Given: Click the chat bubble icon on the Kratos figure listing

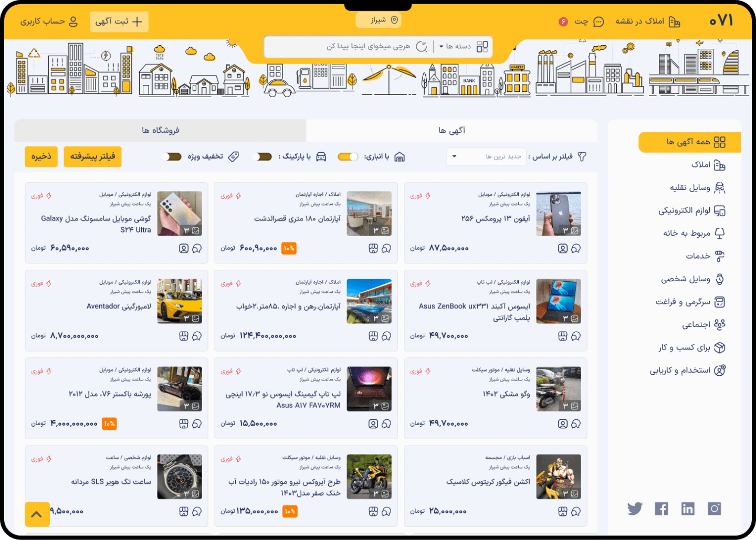Looking at the screenshot, I should pos(576,511).
